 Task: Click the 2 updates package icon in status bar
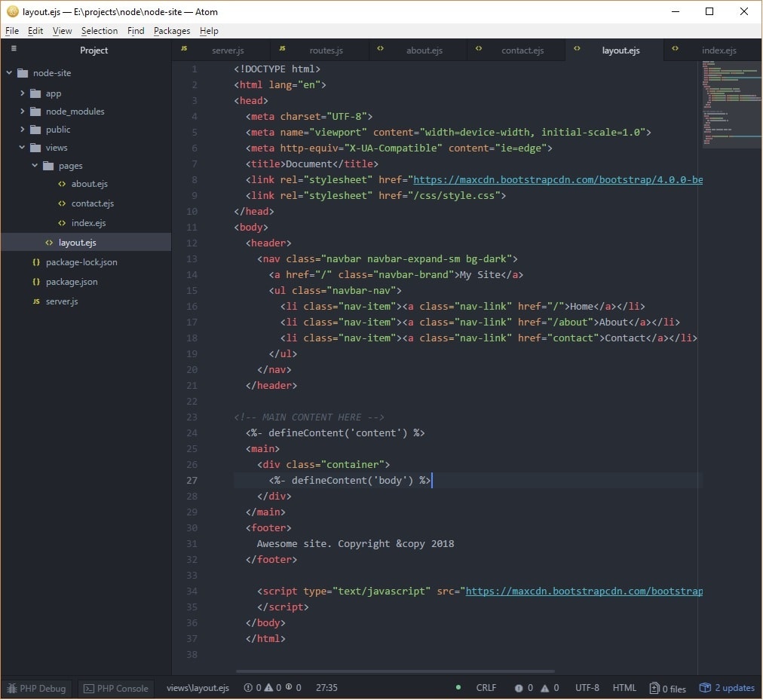705,688
